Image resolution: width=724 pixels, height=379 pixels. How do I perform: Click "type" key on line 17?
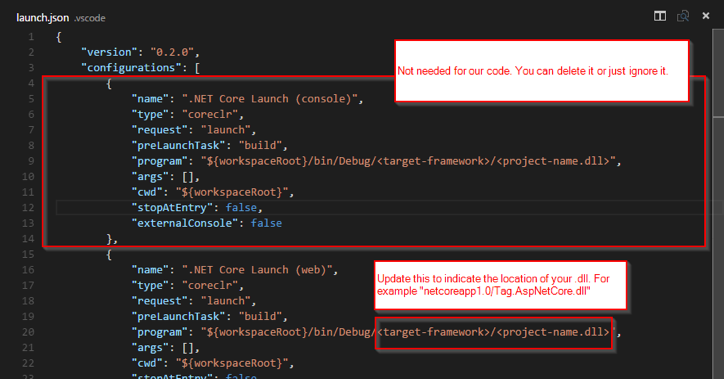click(150, 286)
